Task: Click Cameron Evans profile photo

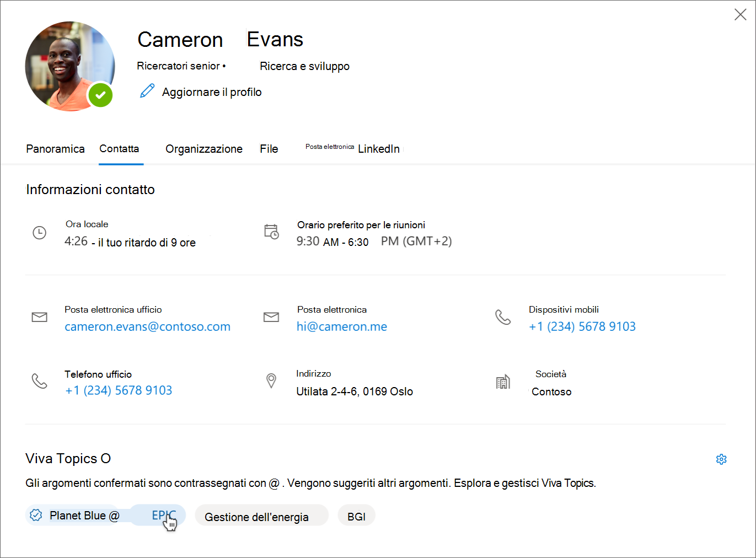Action: 70,66
